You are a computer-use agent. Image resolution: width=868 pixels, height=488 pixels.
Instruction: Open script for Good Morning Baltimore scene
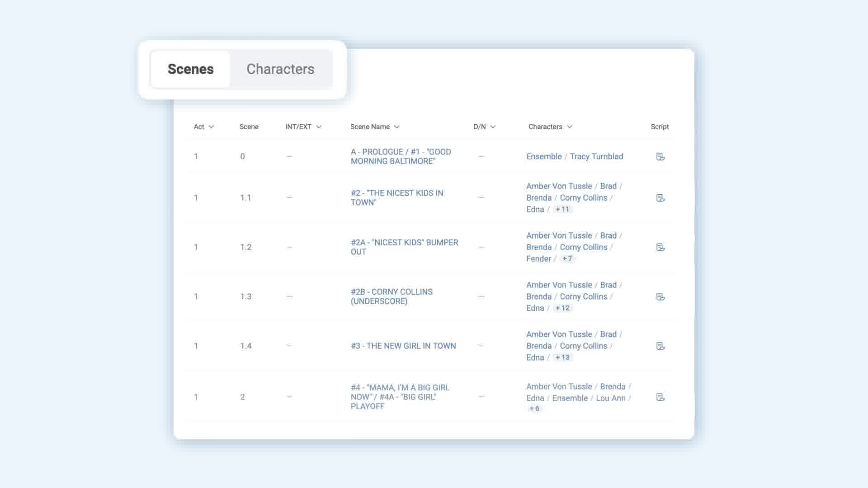(660, 156)
